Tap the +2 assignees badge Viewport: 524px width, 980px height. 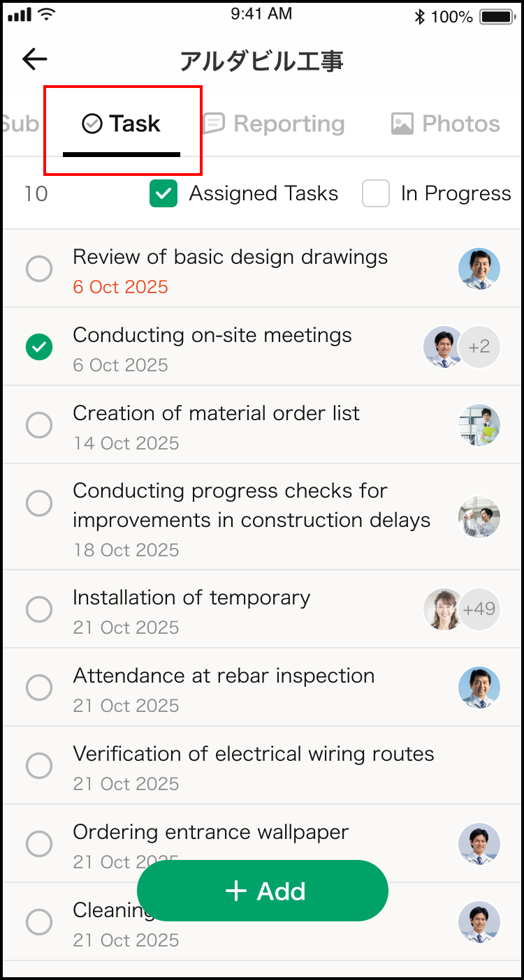479,347
